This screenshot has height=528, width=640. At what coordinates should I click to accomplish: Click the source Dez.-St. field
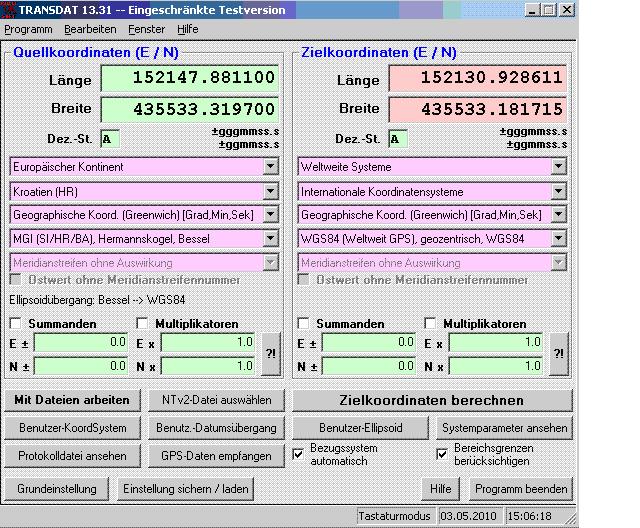pyautogui.click(x=109, y=139)
